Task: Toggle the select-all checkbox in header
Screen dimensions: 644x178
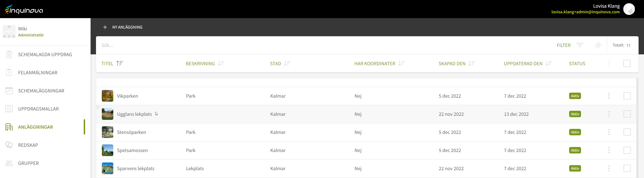Action: pyautogui.click(x=627, y=63)
